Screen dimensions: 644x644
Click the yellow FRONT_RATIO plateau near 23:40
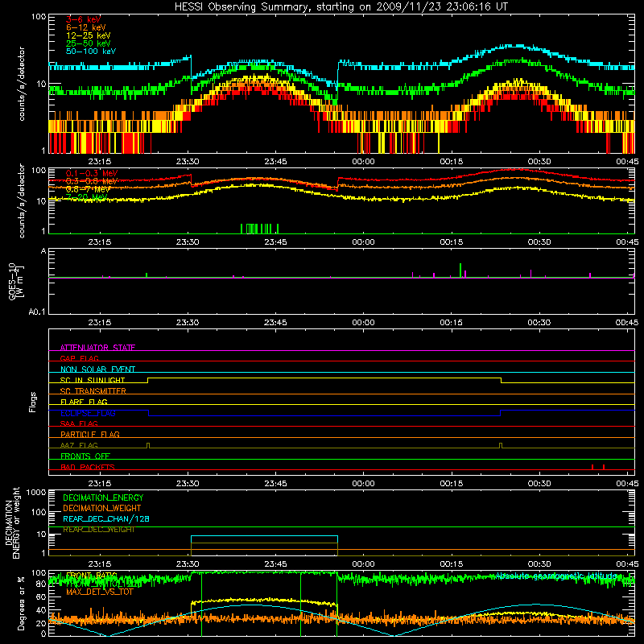(263, 601)
